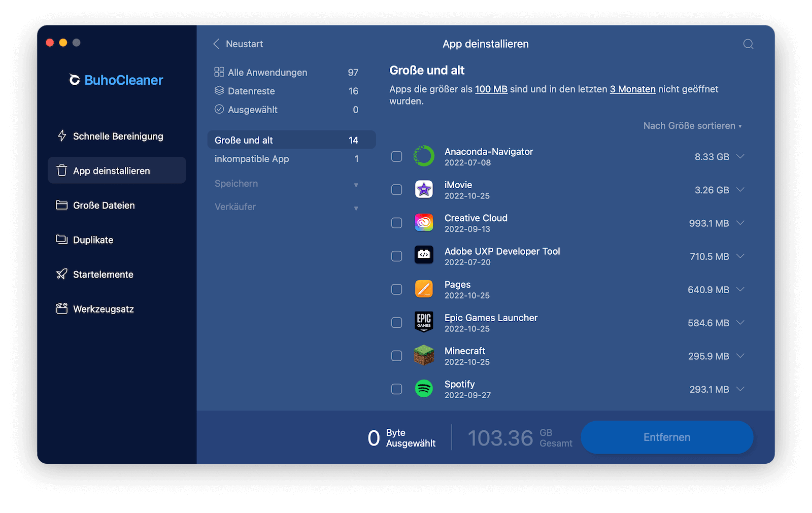Tick the Pages checkbox

pos(397,289)
